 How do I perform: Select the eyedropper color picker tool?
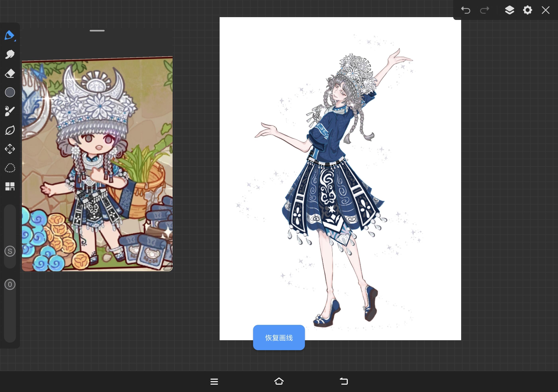(x=10, y=111)
